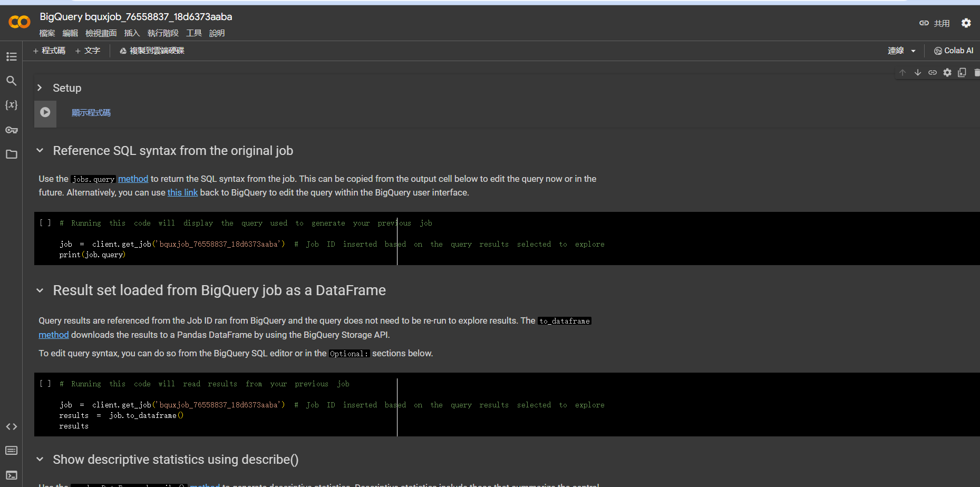Click the comment 'Running this code will display the query'
The width and height of the screenshot is (980, 487).
point(246,223)
